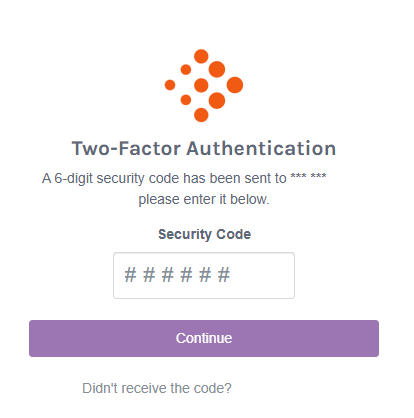This screenshot has height=418, width=414.
Task: Click the bold Security Code label
Action: click(x=204, y=234)
